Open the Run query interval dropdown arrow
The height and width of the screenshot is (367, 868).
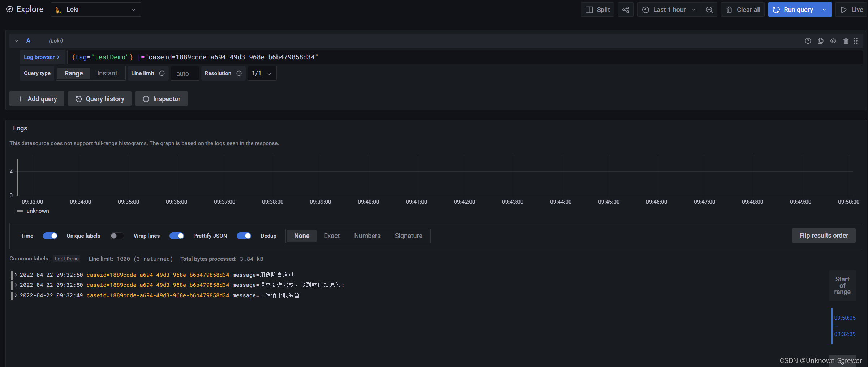coord(824,10)
